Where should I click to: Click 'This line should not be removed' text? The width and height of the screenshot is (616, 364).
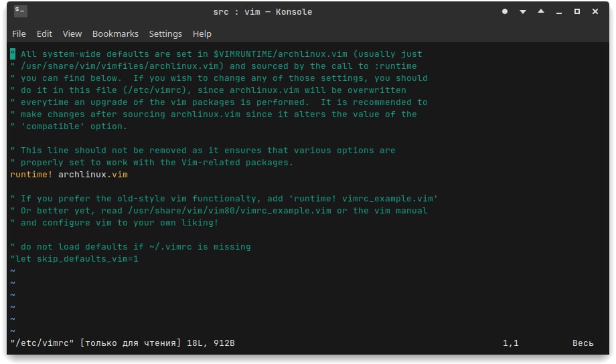(104, 151)
